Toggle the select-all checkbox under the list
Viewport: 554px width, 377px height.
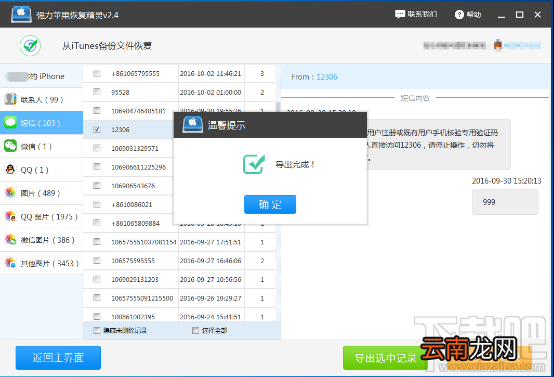click(195, 330)
